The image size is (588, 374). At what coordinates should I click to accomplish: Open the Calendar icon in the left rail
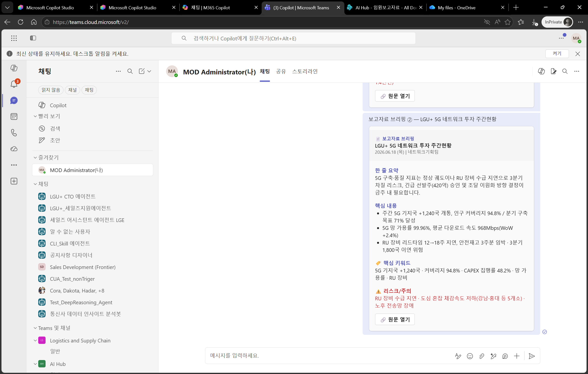14,117
